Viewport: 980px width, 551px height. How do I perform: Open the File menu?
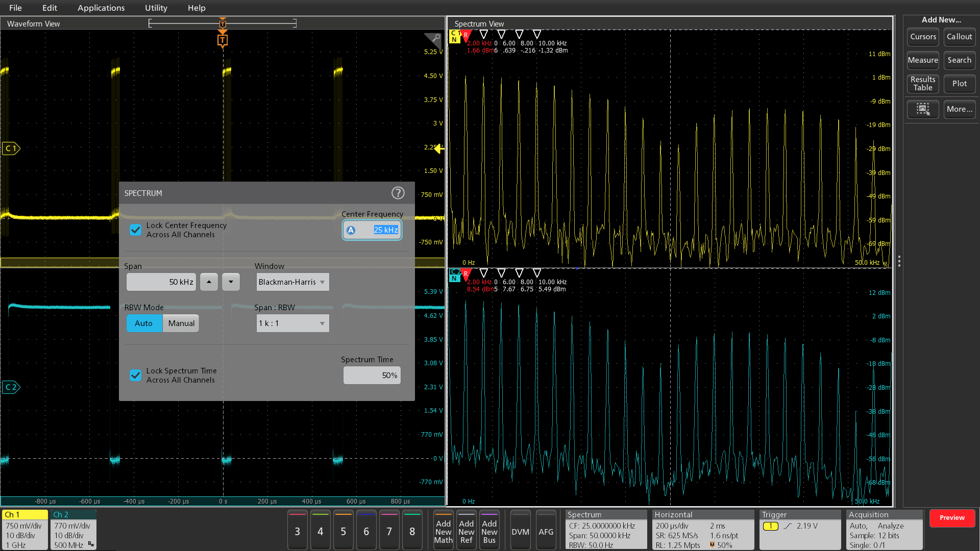click(15, 8)
